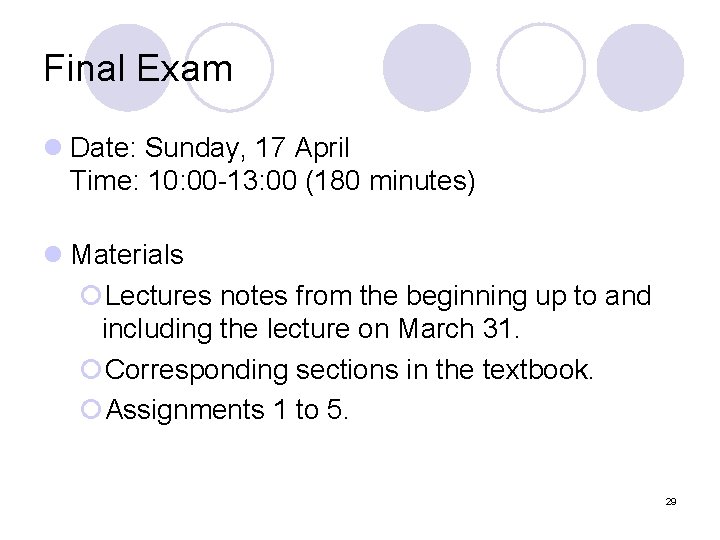The width and height of the screenshot is (720, 540).
Task: Click the filled circle behind the 'Final' title
Action: [x=129, y=68]
